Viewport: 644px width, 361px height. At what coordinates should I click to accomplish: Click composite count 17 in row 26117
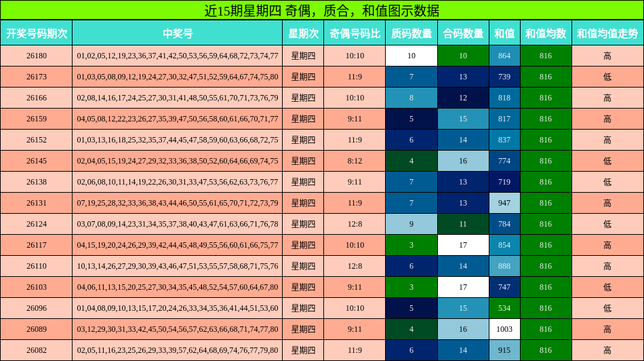coord(463,245)
